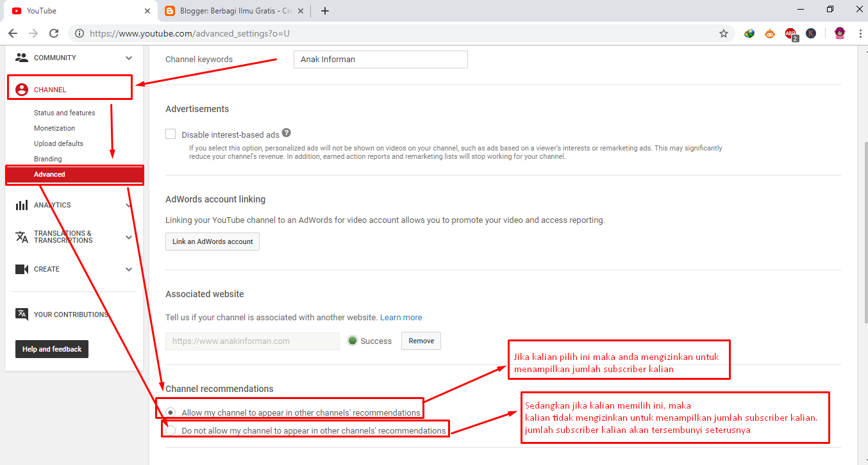Viewport: 868px width, 465px height.
Task: Click the browser back arrow
Action: [x=13, y=33]
